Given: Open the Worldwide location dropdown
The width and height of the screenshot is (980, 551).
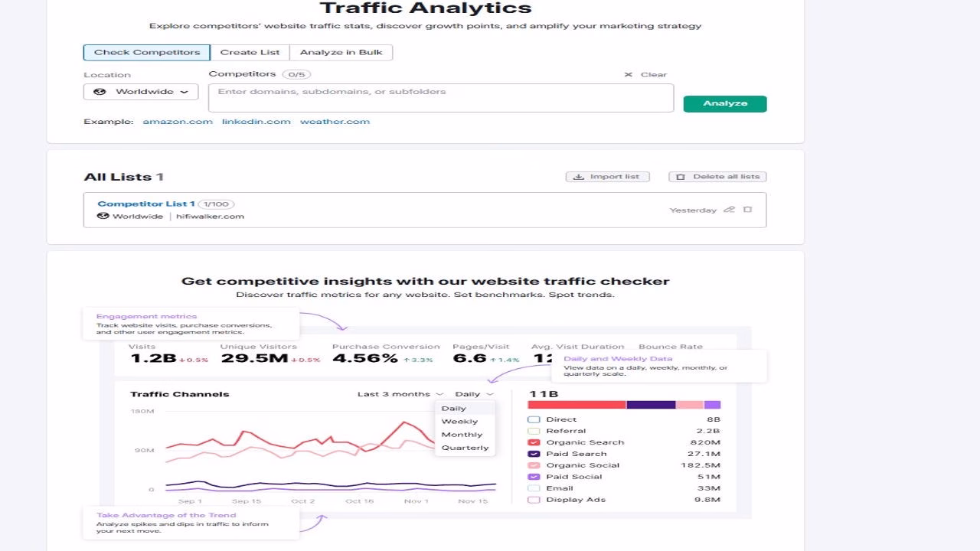Looking at the screenshot, I should point(140,91).
